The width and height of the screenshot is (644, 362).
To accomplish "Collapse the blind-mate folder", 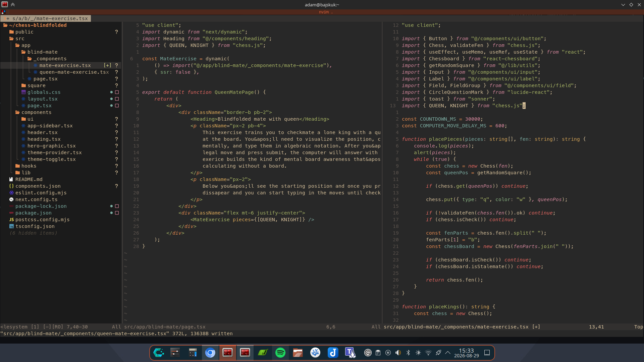I will (x=39, y=52).
